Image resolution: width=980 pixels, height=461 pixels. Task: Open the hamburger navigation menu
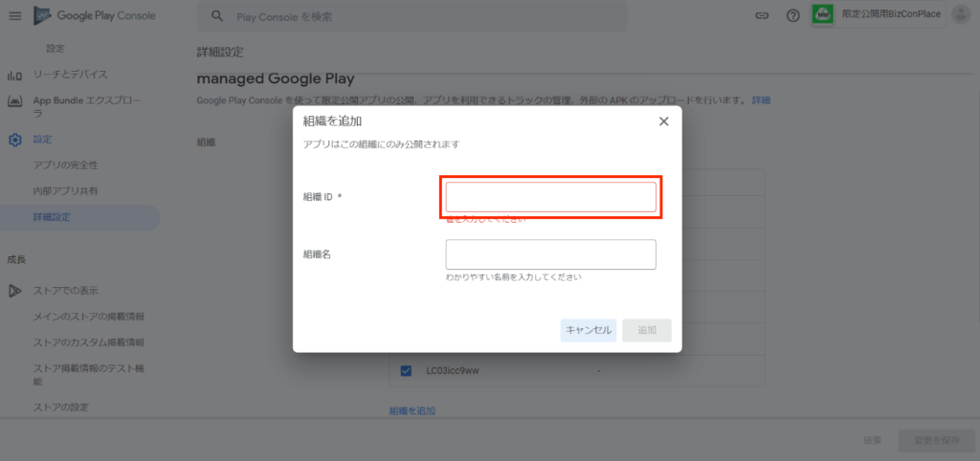point(14,16)
